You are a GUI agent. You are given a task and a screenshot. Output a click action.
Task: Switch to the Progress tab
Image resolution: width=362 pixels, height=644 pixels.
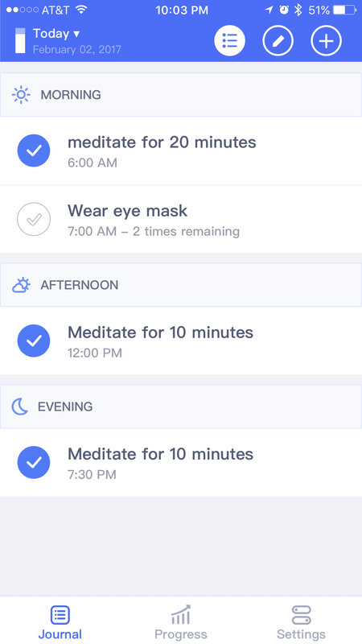click(180, 622)
